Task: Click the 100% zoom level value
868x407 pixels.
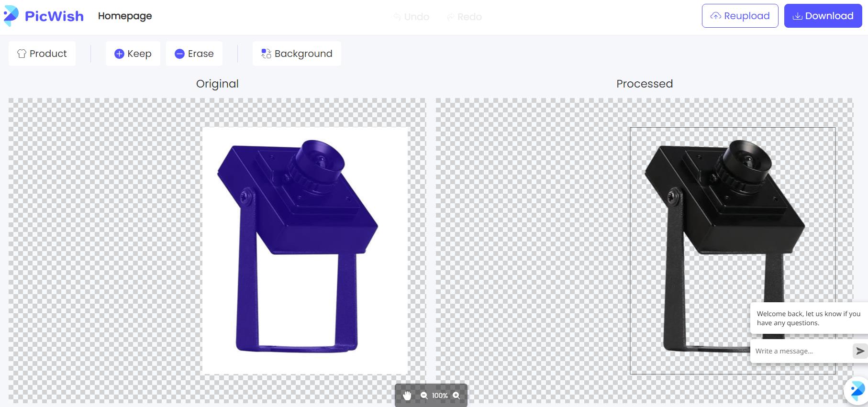Action: point(440,396)
